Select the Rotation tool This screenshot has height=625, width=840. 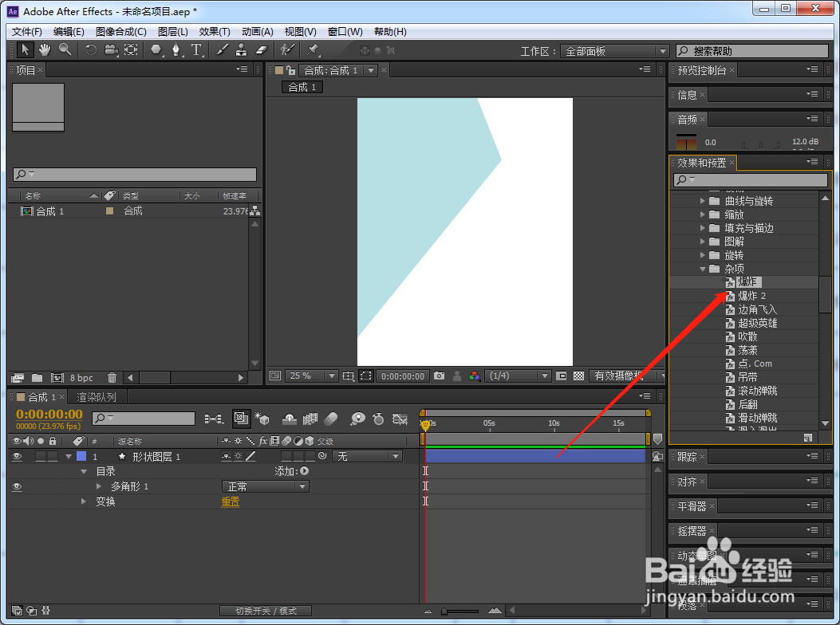pos(91,50)
